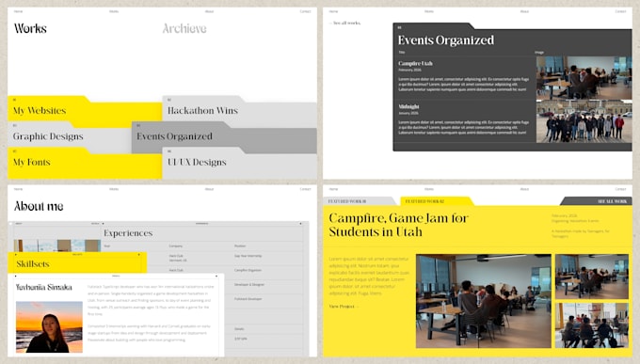Select the Gap Year Internship position cell
Image resolution: width=640 pixels, height=364 pixels.
pyautogui.click(x=248, y=256)
